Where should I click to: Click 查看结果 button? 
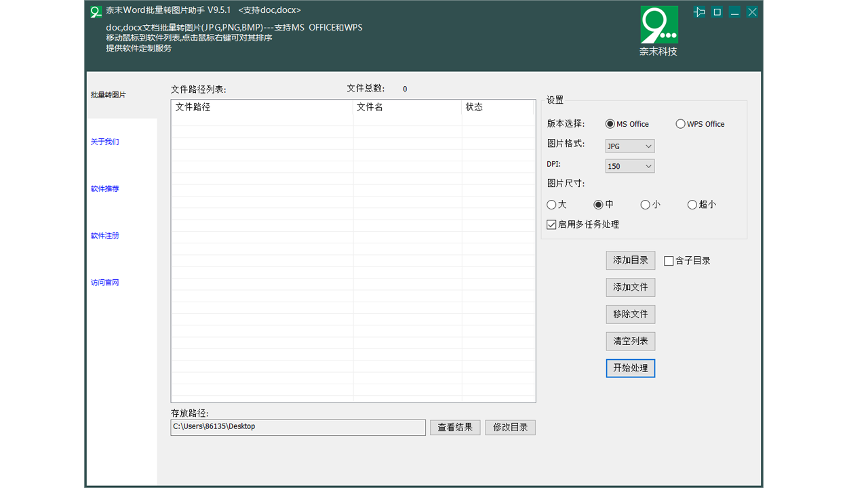pyautogui.click(x=455, y=428)
